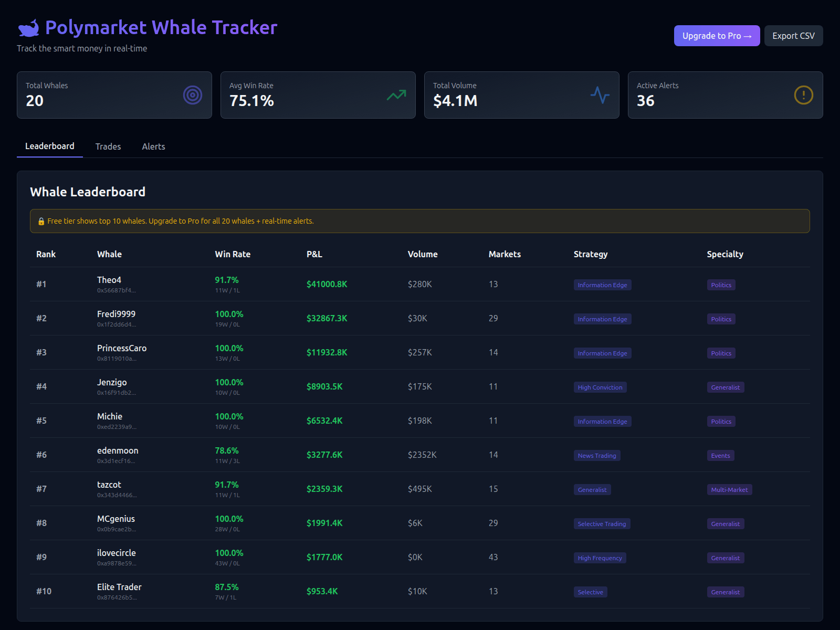This screenshot has width=840, height=630.
Task: Select whale Fredi9999
Action: coord(116,314)
